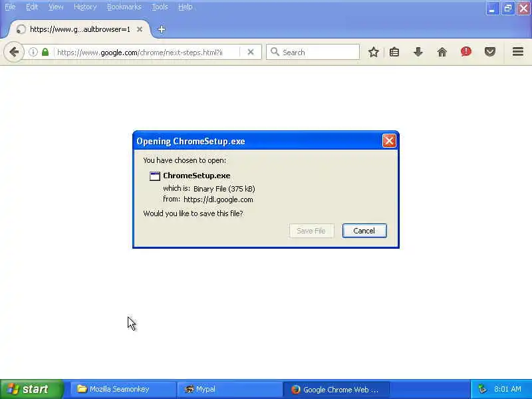Open the View menu
Image resolution: width=532 pixels, height=399 pixels.
[x=56, y=7]
